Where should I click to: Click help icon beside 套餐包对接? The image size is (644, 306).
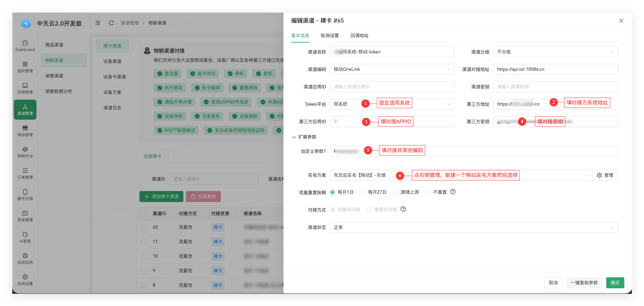403,209
